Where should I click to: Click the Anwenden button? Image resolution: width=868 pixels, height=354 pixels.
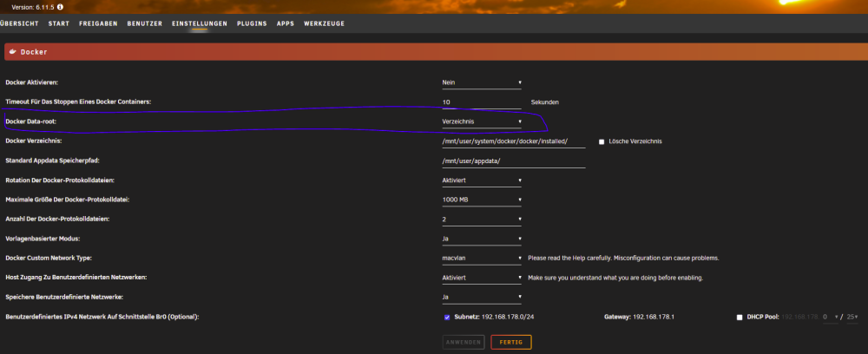point(464,343)
